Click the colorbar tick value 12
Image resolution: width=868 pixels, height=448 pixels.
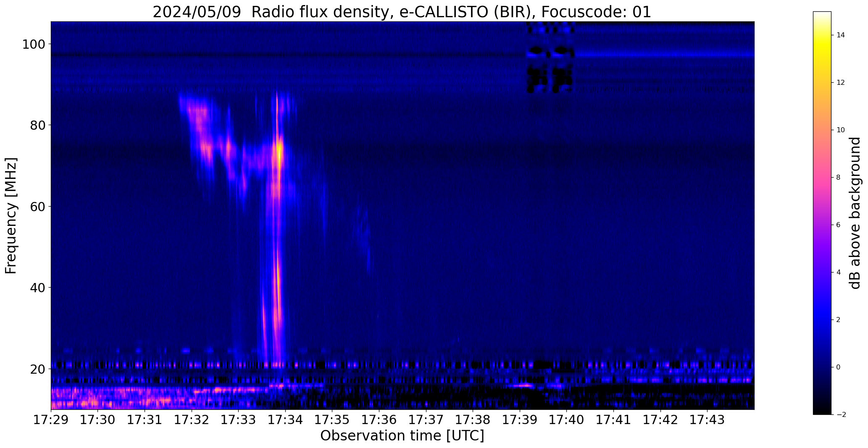841,83
